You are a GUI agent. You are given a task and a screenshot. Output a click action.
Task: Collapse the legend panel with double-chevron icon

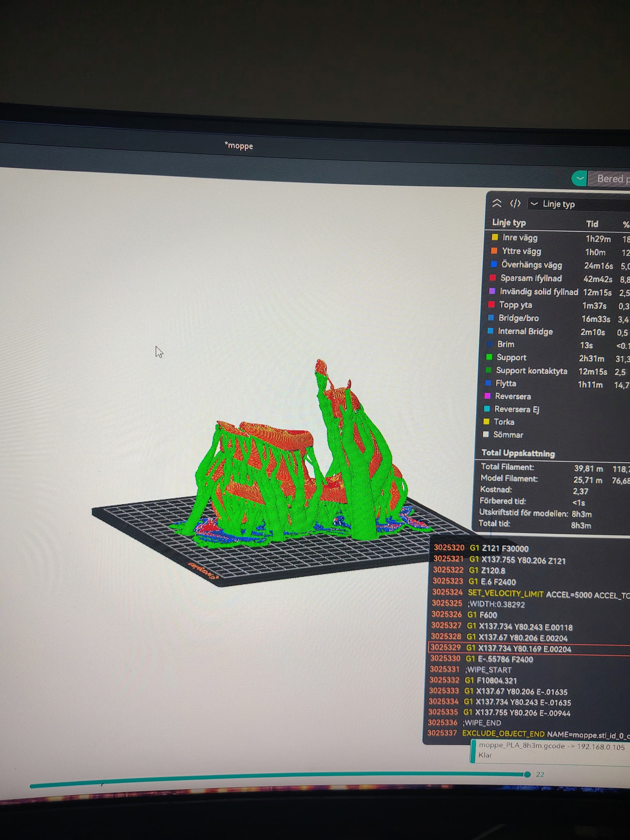[497, 203]
